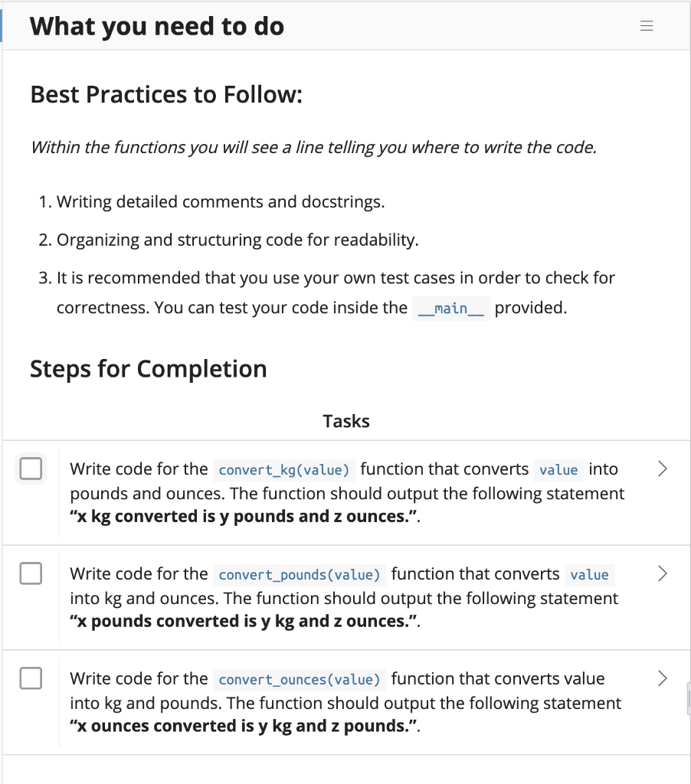Viewport: 691px width, 784px height.
Task: Click the value code tag in the pounds task
Action: click(x=590, y=574)
